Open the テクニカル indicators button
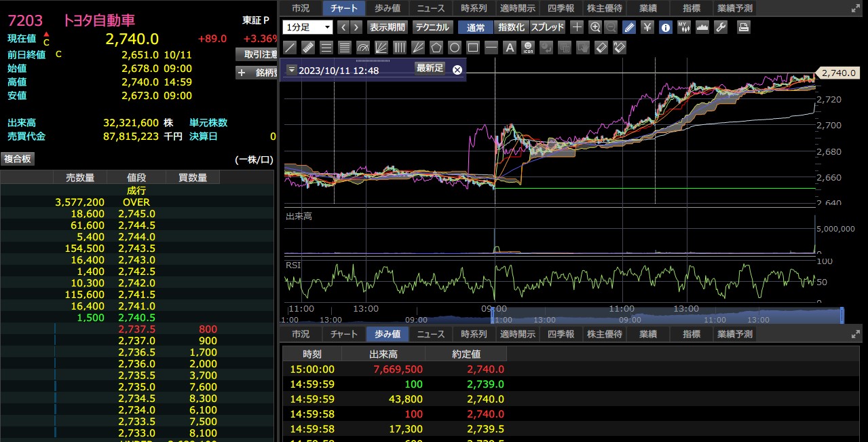 (432, 27)
